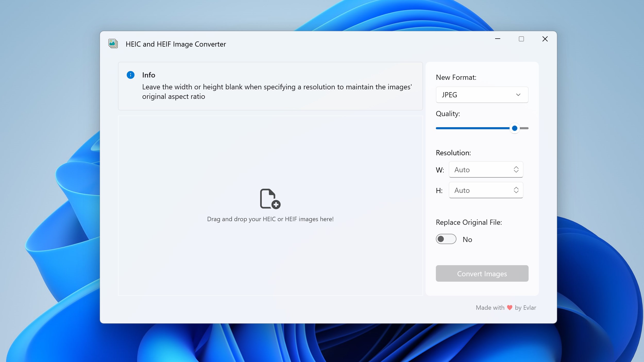Toggle the Replace Original File switch
This screenshot has width=644, height=362.
coord(446,239)
